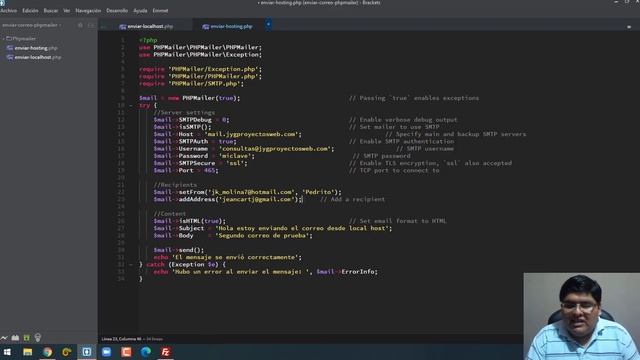The image size is (640, 360).
Task: Click the $mail->send(); line
Action: click(178, 250)
